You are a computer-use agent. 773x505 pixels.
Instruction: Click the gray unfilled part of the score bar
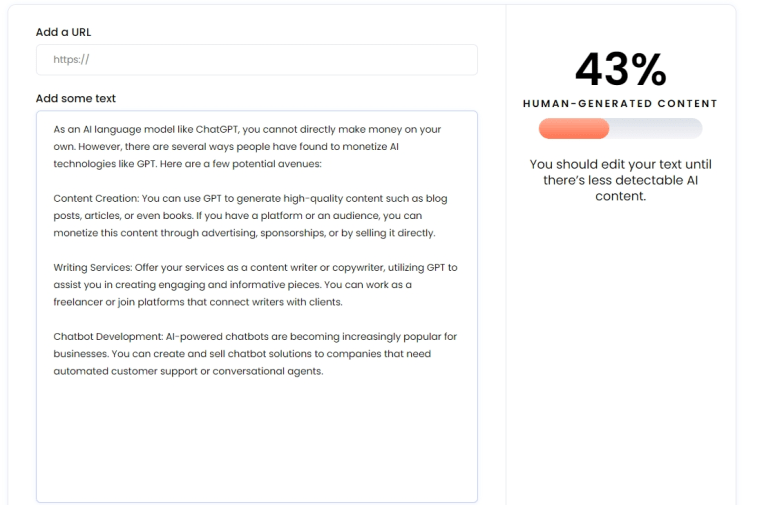point(656,129)
